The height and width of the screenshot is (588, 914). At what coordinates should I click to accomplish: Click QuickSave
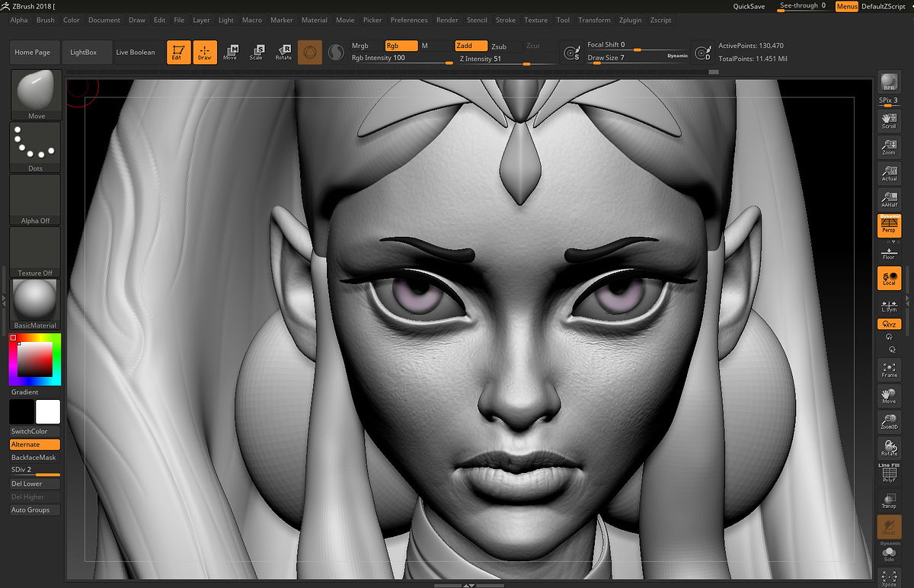[x=749, y=6]
